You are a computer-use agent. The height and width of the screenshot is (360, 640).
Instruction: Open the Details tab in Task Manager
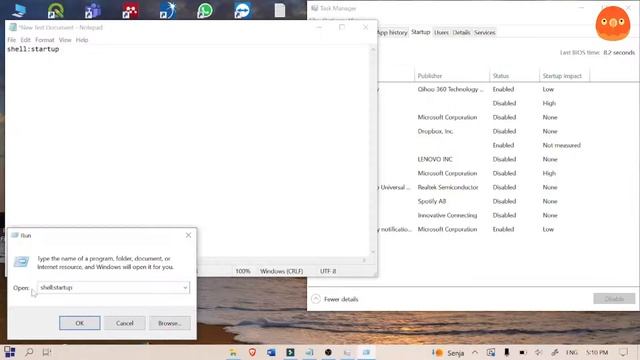point(461,32)
